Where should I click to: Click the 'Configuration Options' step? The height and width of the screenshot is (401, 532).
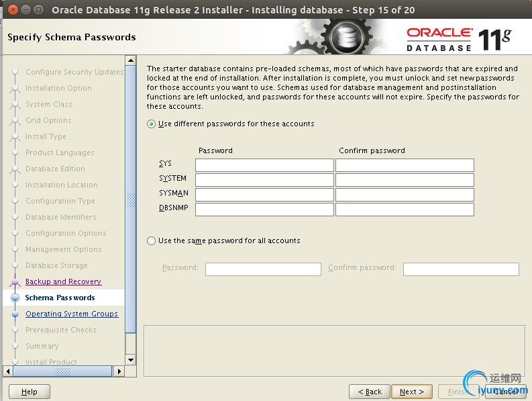click(x=66, y=233)
